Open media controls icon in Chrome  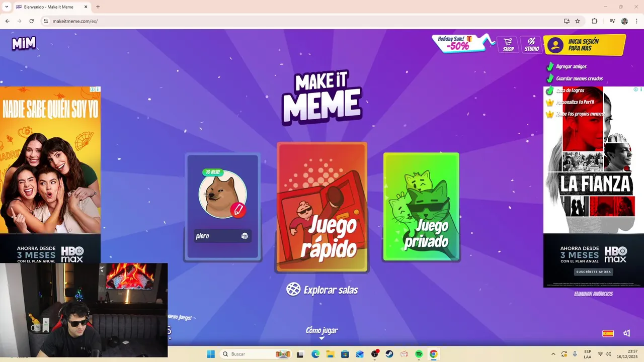point(612,21)
